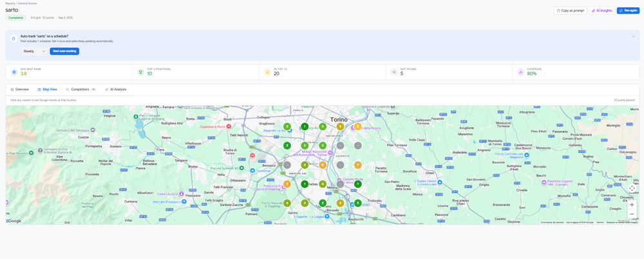This screenshot has width=644, height=259.
Task: Open Scorciatoie da tastiera map link
Action: coord(552,222)
